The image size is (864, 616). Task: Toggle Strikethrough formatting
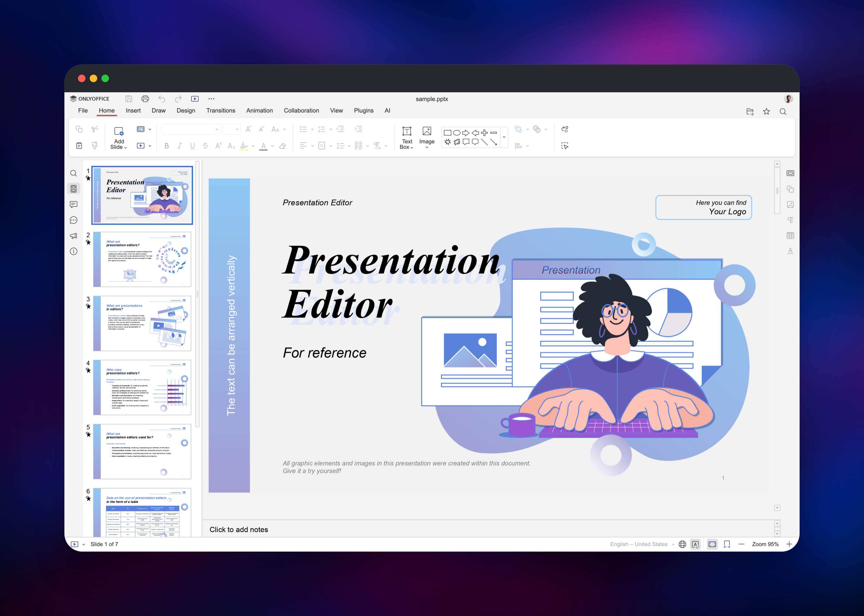click(x=205, y=146)
